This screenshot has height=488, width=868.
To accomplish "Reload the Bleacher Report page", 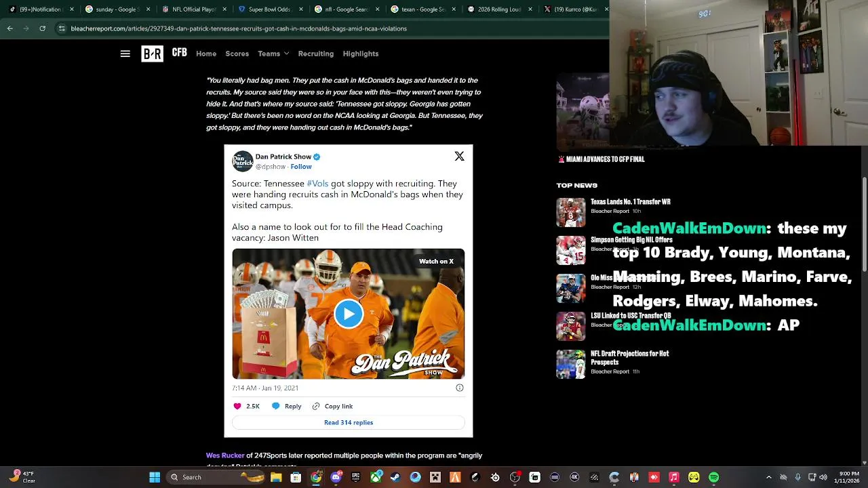I will tap(42, 28).
